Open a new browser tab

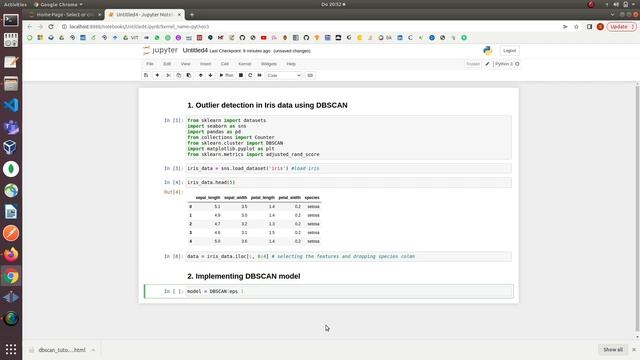coord(192,15)
